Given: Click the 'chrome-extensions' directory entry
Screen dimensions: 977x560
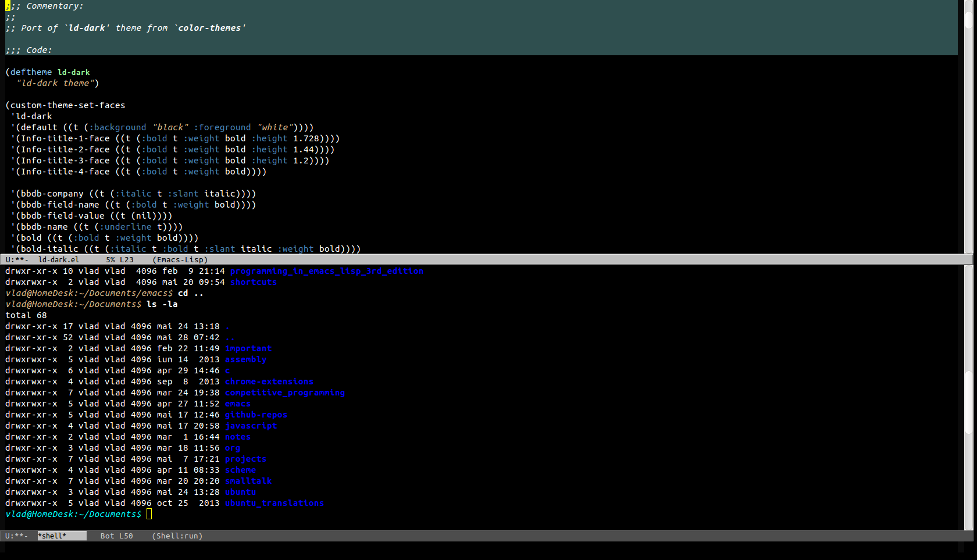Looking at the screenshot, I should tap(269, 381).
